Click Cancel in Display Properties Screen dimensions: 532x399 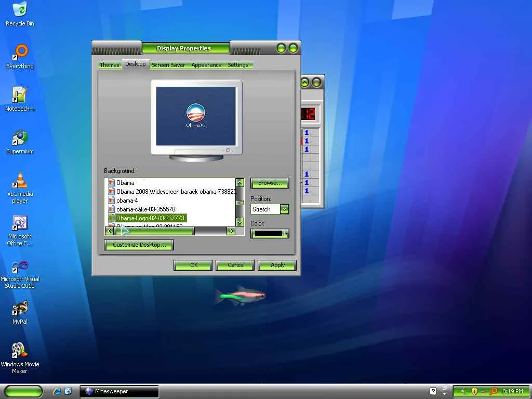(x=235, y=265)
